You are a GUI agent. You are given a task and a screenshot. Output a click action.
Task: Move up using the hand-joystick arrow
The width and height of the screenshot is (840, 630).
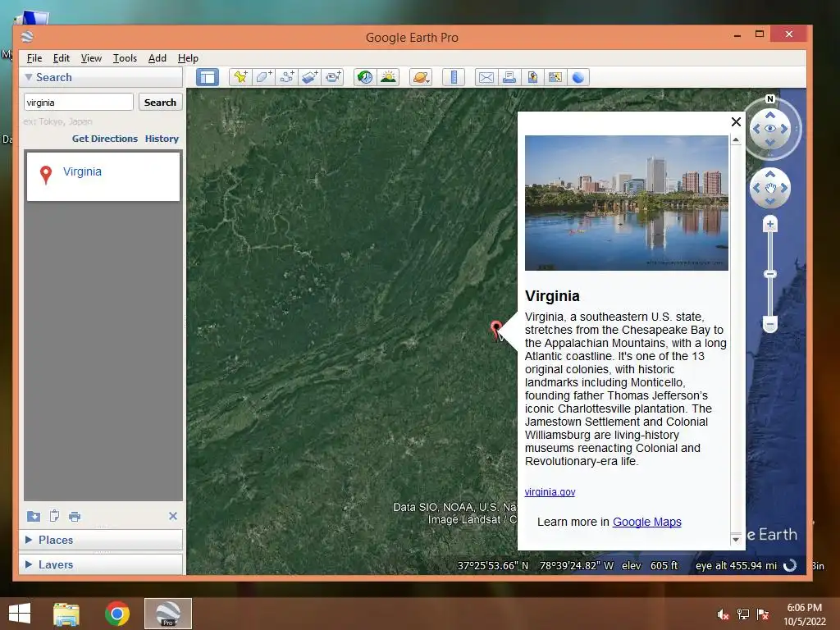769,174
